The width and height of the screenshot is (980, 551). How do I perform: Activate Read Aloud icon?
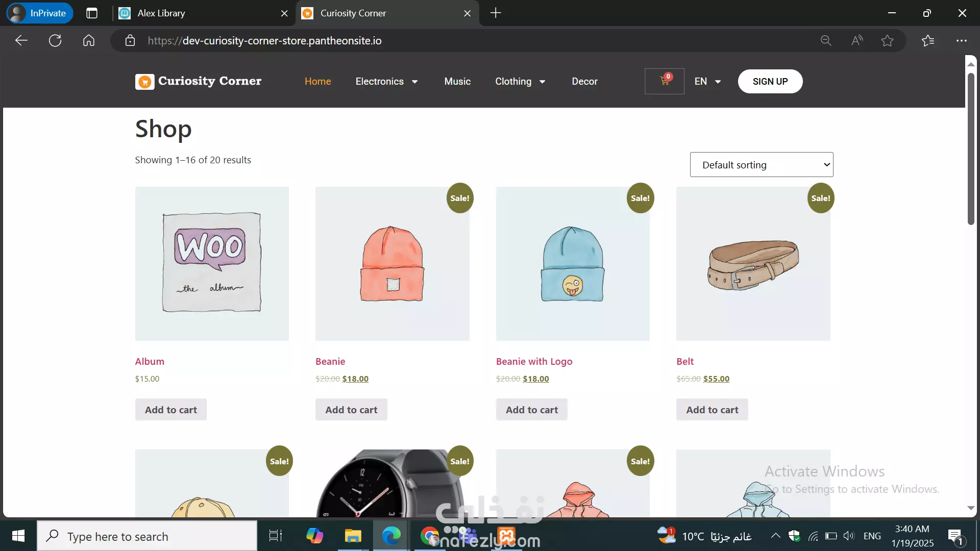pyautogui.click(x=857, y=40)
